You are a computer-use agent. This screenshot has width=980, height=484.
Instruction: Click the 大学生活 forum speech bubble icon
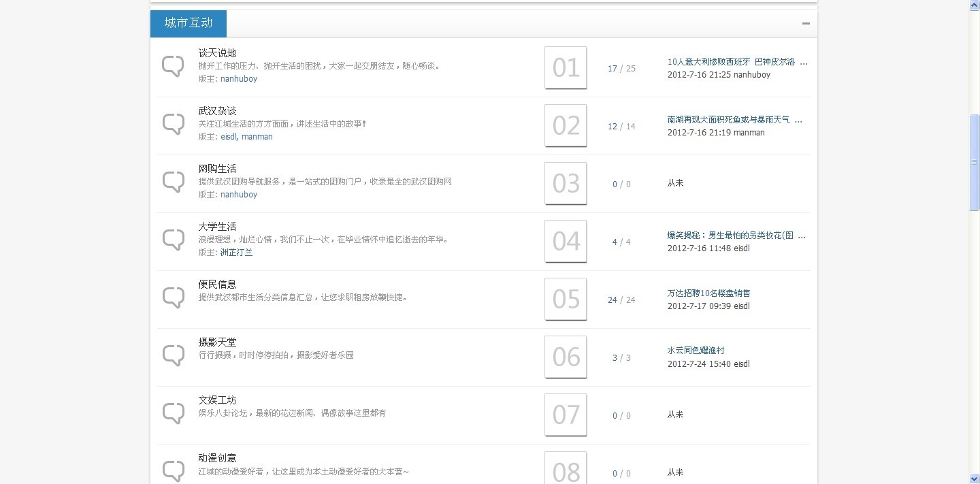pos(174,240)
